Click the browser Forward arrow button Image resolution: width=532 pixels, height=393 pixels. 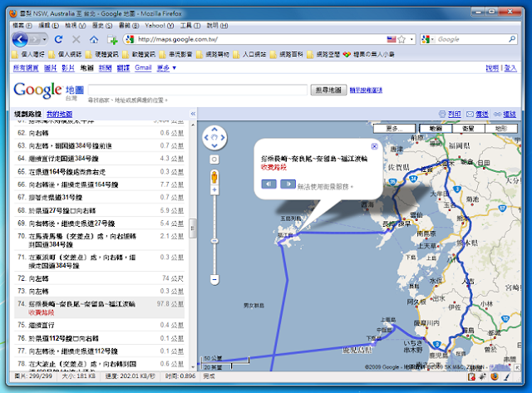pos(35,40)
